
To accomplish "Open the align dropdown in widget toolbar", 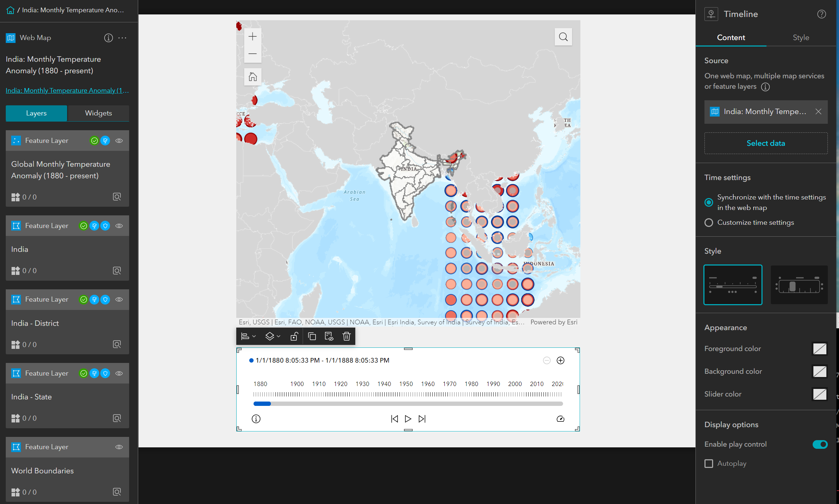I will click(x=248, y=336).
